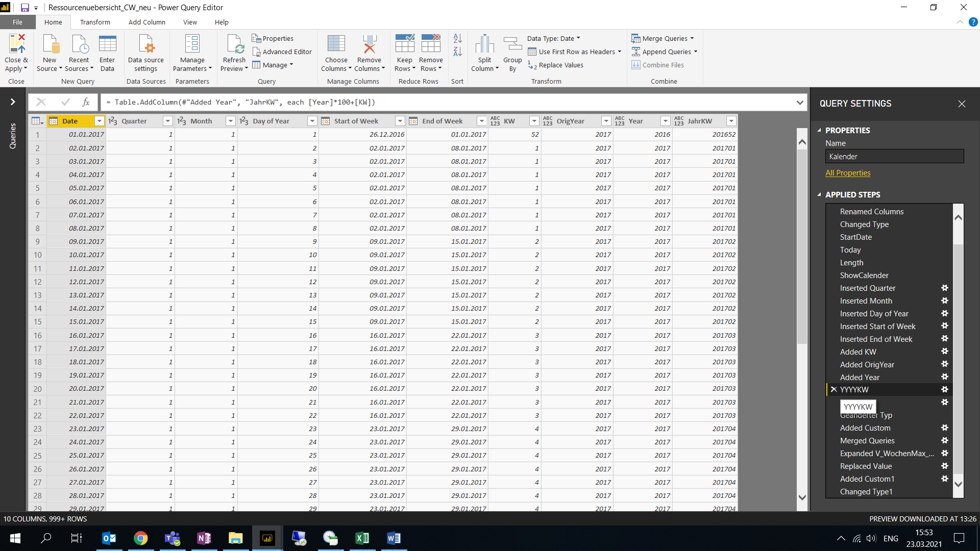The image size is (980, 551).
Task: Open Outlook from the taskbar
Action: pos(109,538)
